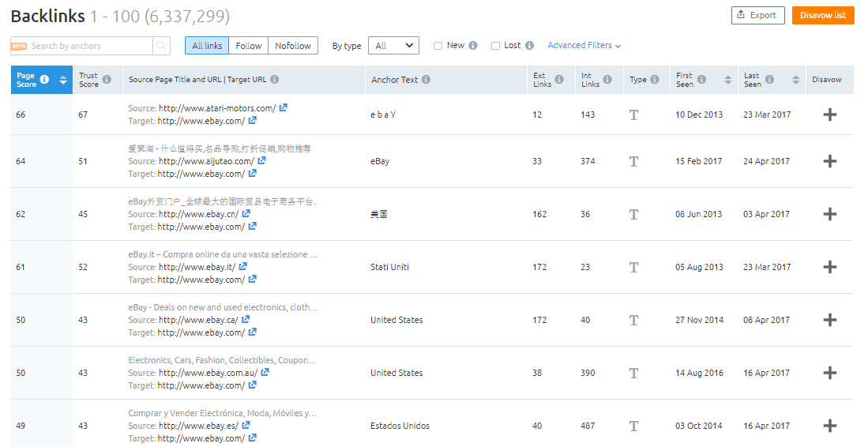This screenshot has height=447, width=868.
Task: Show info icon next to Anchor Text header
Action: (x=426, y=79)
